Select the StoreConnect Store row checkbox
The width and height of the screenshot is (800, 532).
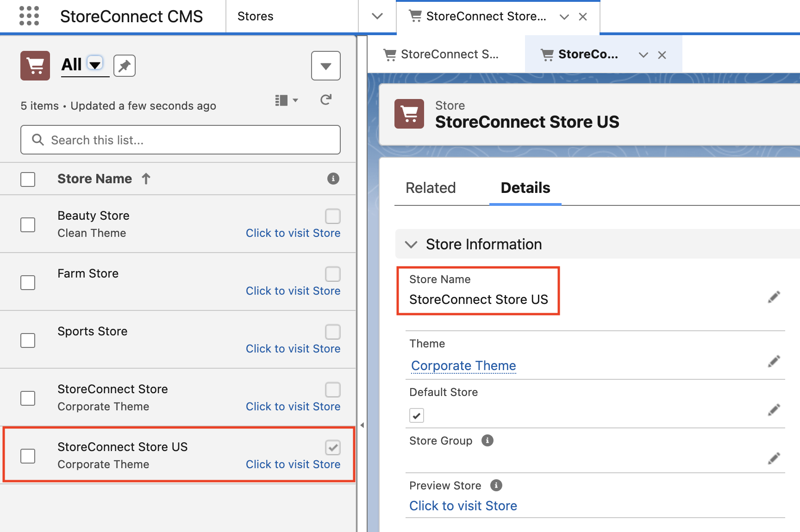(28, 398)
